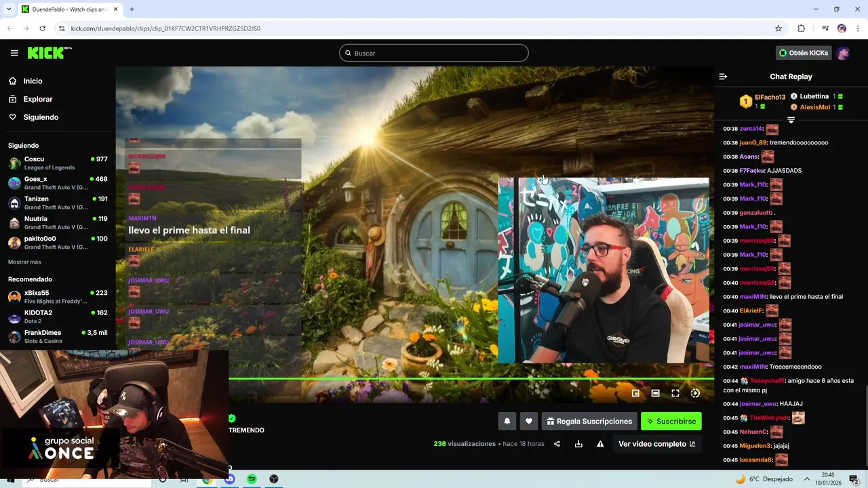Click the Buscar search field
Screen dimensions: 868x488
tap(434, 53)
